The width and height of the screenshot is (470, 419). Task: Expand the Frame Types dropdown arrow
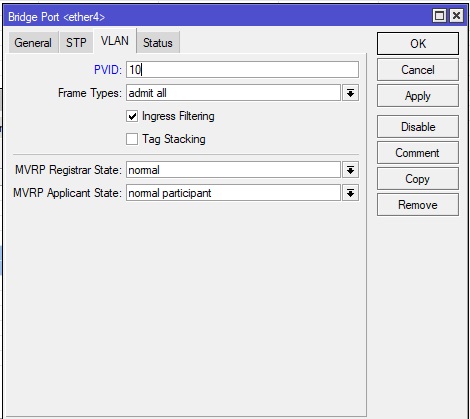[350, 93]
